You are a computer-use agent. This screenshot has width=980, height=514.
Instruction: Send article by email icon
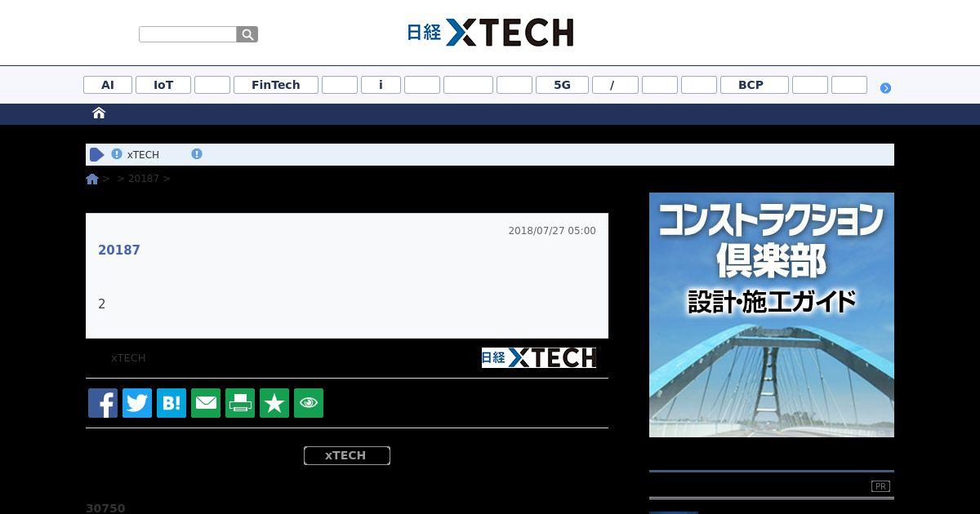pyautogui.click(x=206, y=403)
